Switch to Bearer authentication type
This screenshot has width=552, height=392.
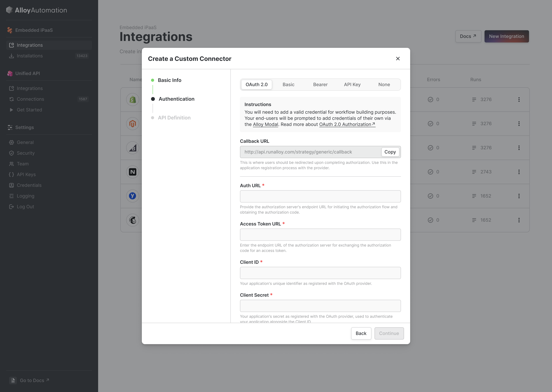pyautogui.click(x=320, y=84)
